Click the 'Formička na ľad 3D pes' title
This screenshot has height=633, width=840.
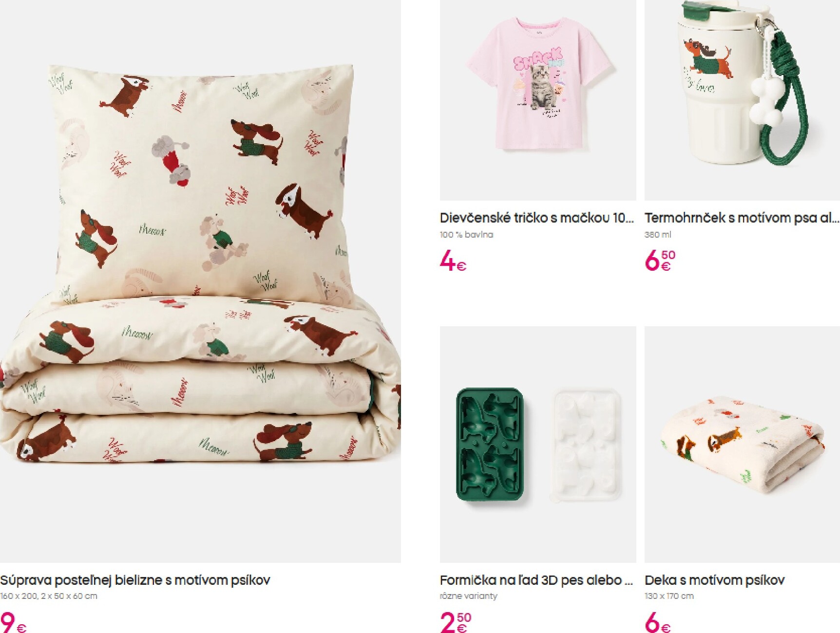click(536, 580)
